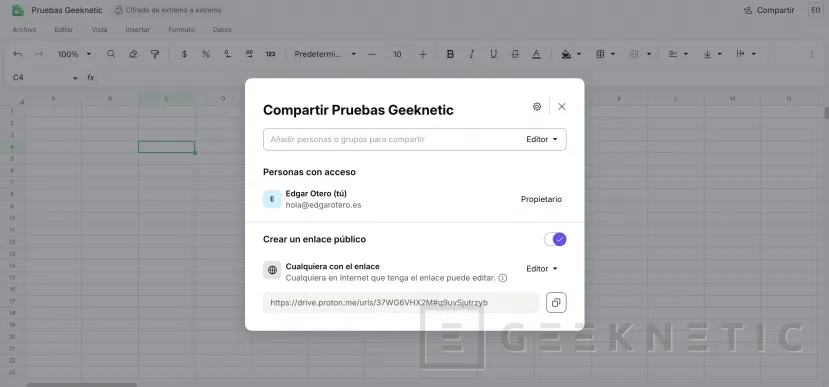Open the text color icon
This screenshot has height=387, width=829.
click(x=536, y=54)
